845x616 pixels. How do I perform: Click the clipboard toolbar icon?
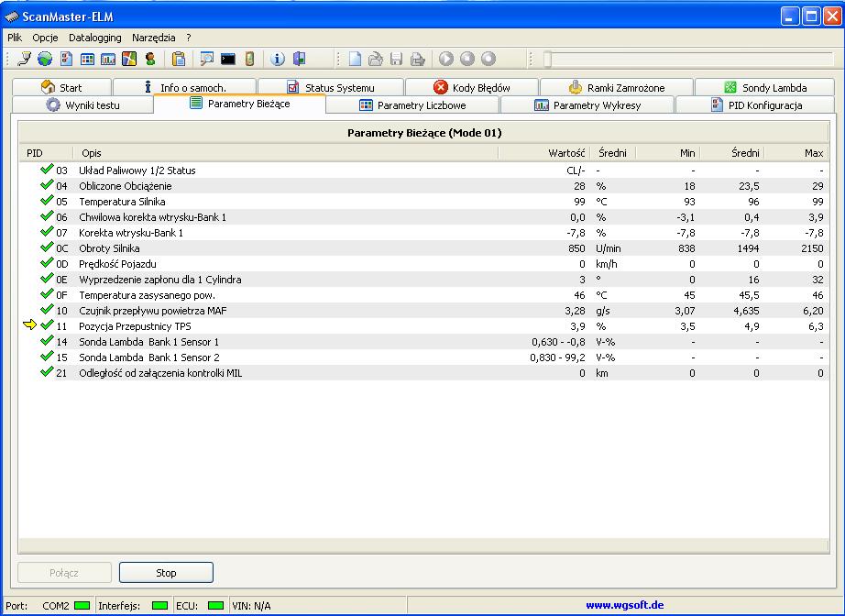(179, 59)
